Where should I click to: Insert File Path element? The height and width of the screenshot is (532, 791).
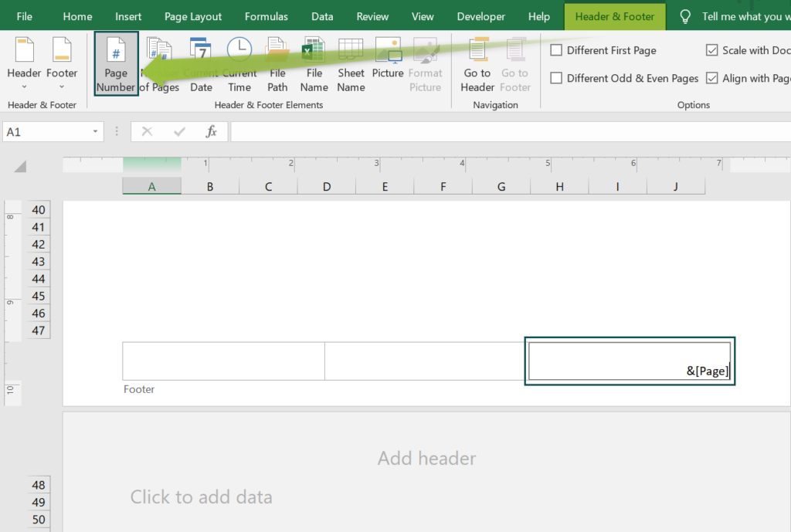277,64
